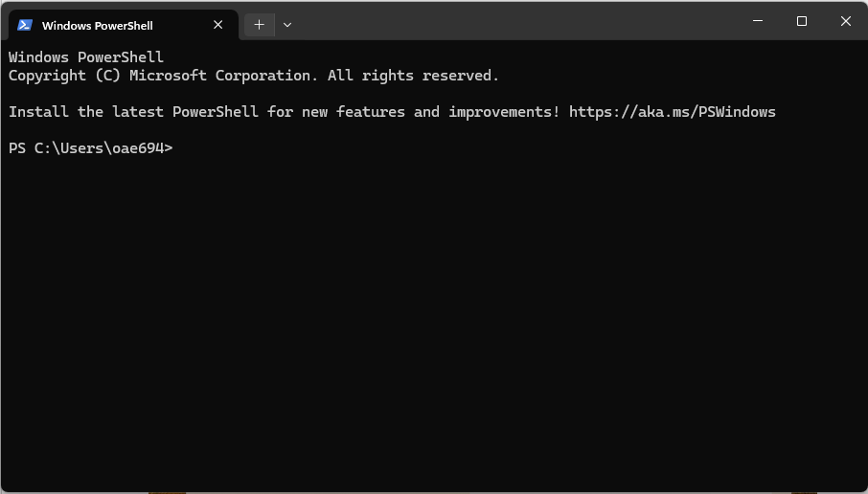Click the 'Install the latest PowerShell' text

(133, 112)
